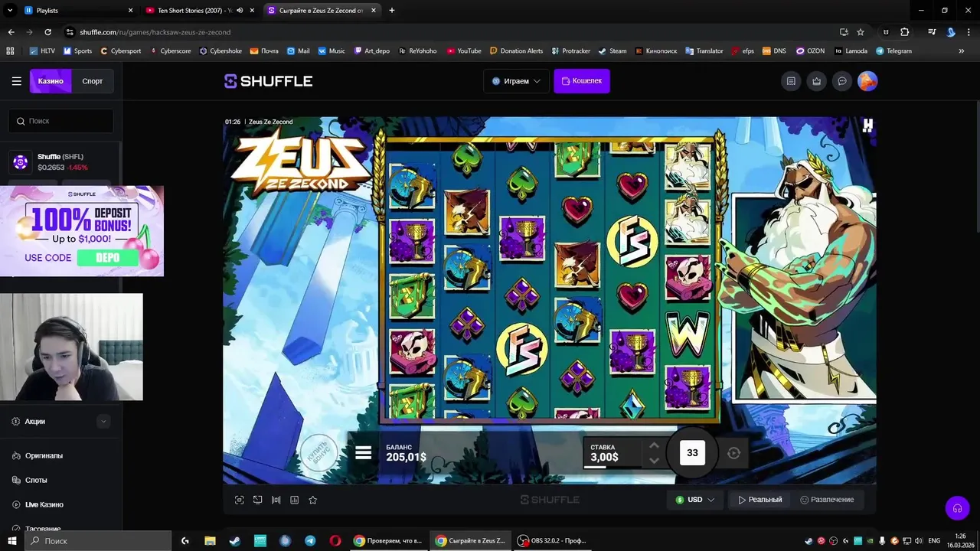Screen dimensions: 980x551
Task: Open Оригиналы in sidebar
Action: [44, 455]
